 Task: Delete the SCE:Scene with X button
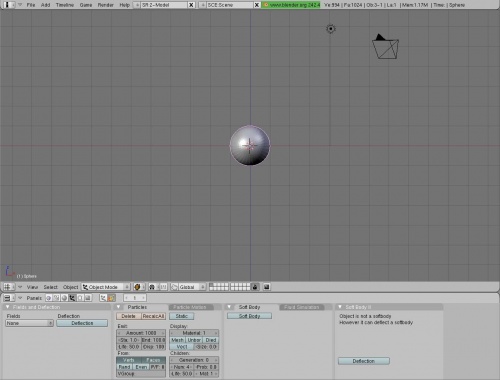[257, 5]
